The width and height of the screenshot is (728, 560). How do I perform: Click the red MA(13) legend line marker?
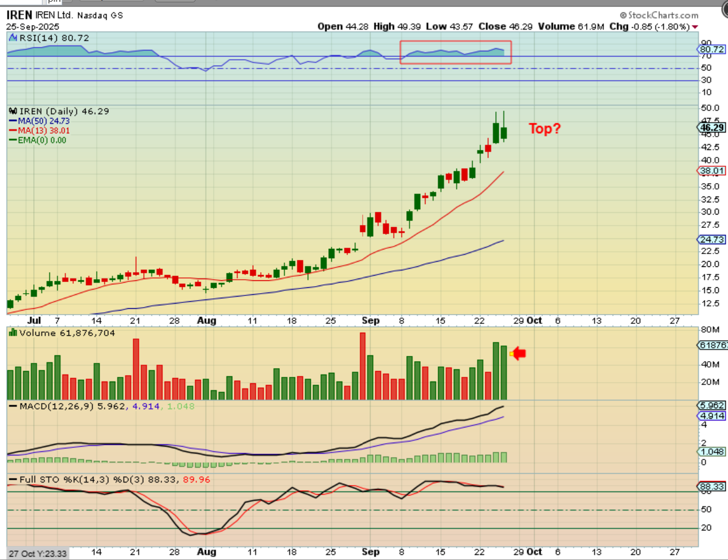[x=13, y=131]
